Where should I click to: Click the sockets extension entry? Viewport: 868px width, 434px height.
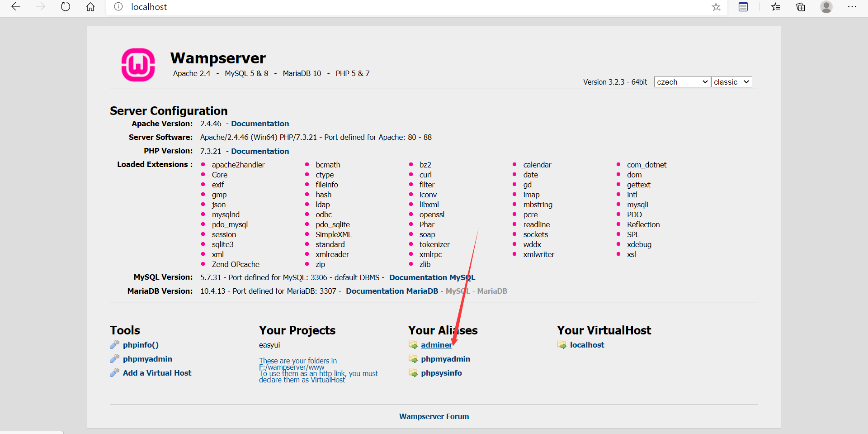tap(536, 234)
